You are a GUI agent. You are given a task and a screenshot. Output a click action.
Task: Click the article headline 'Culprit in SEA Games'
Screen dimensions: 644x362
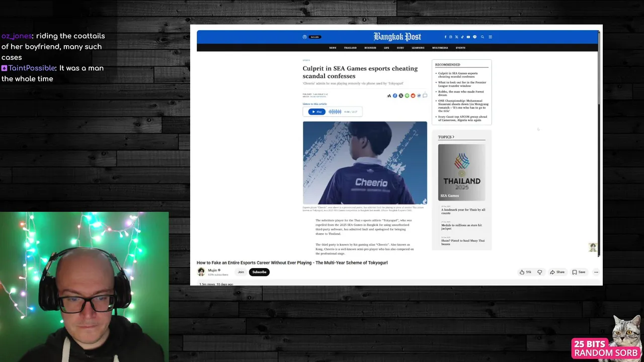pyautogui.click(x=360, y=72)
